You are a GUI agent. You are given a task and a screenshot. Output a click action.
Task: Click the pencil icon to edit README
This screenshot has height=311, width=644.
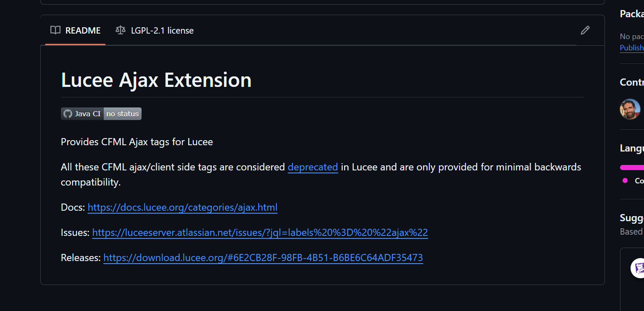tap(585, 30)
